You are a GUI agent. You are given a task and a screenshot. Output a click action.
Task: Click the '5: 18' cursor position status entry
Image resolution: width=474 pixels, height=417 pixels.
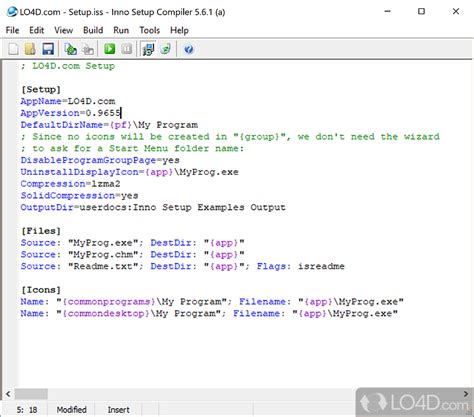27,410
